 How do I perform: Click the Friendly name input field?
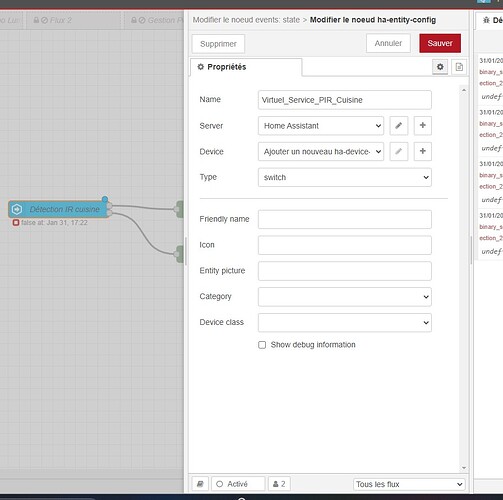pyautogui.click(x=345, y=219)
